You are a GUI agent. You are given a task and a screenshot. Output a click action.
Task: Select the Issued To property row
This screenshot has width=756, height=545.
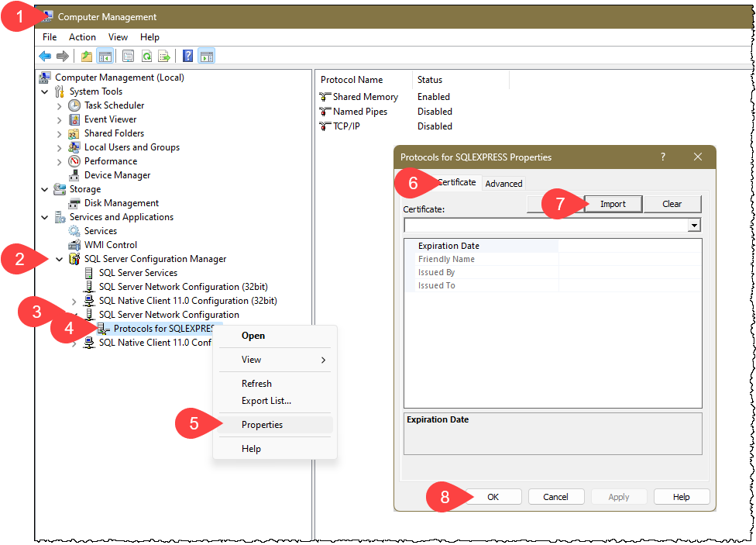click(x=553, y=286)
